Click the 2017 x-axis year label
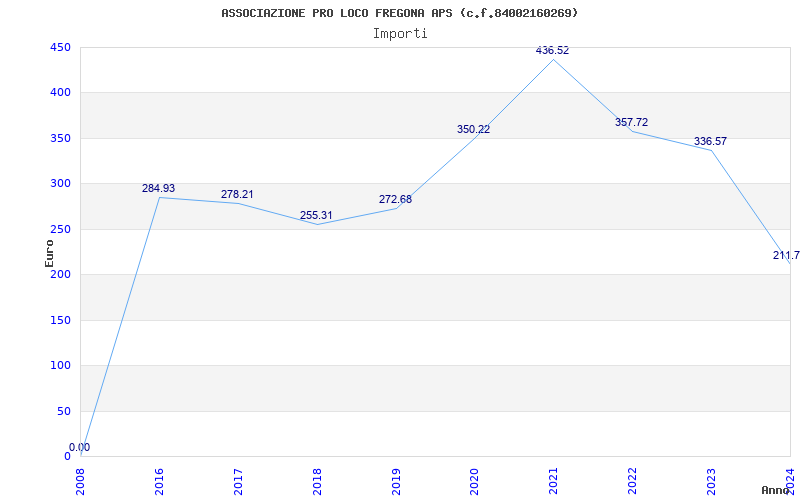 tap(238, 481)
